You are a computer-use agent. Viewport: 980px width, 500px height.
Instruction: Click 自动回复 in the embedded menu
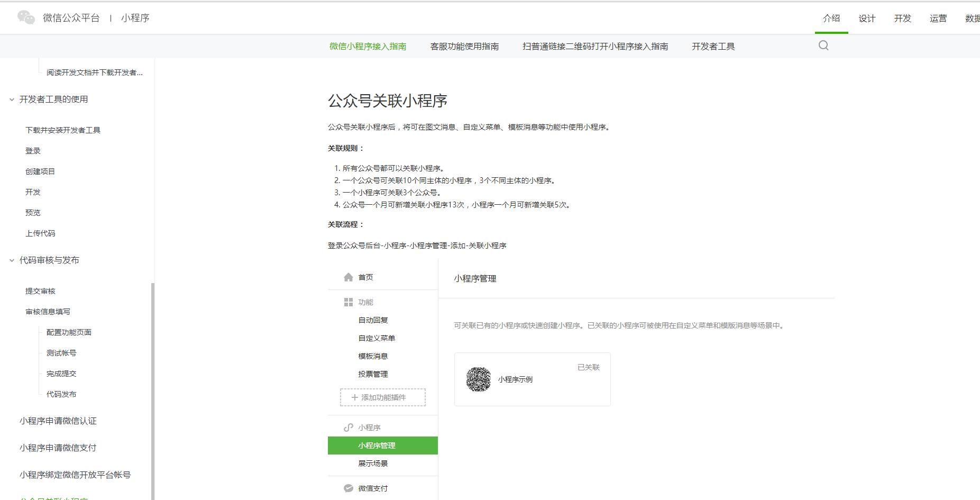(x=373, y=320)
